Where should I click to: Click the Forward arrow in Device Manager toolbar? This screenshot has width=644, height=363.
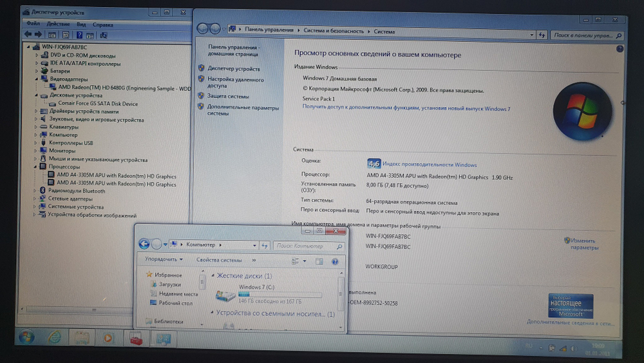pyautogui.click(x=38, y=35)
